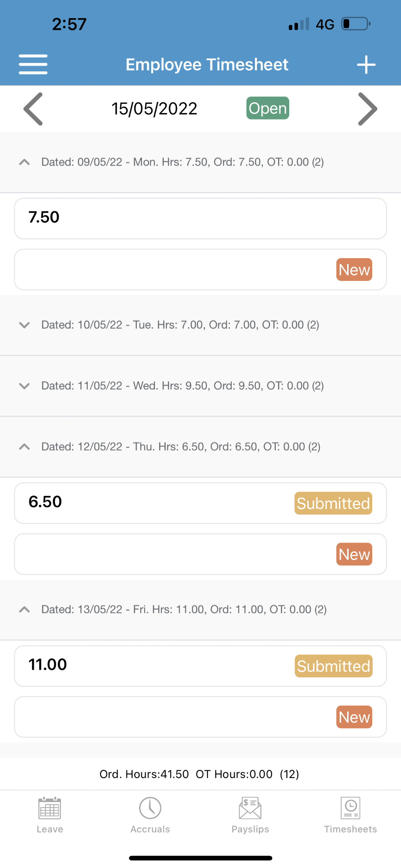Tap Submitted badge on 6.50 entry
The height and width of the screenshot is (868, 401).
(x=333, y=503)
